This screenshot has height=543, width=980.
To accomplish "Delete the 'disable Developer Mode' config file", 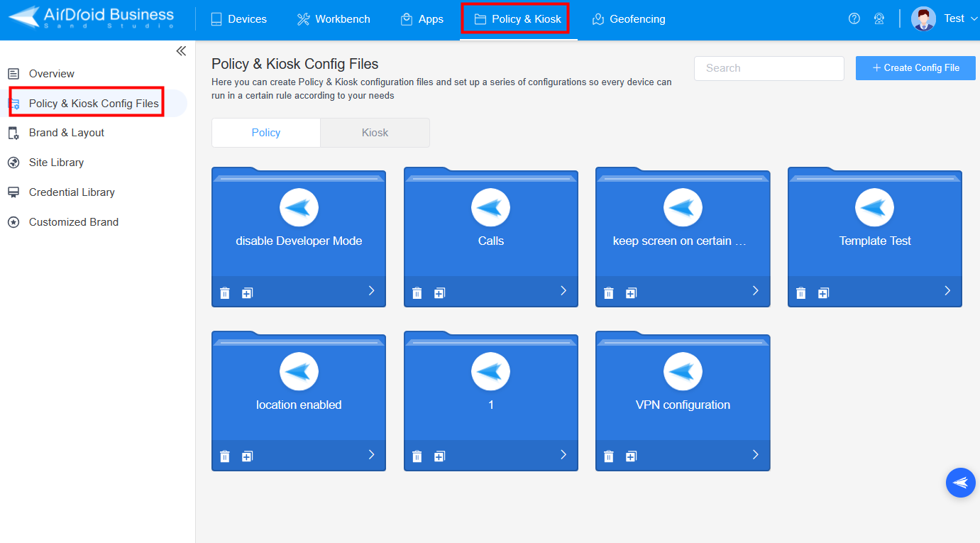I will tap(225, 293).
